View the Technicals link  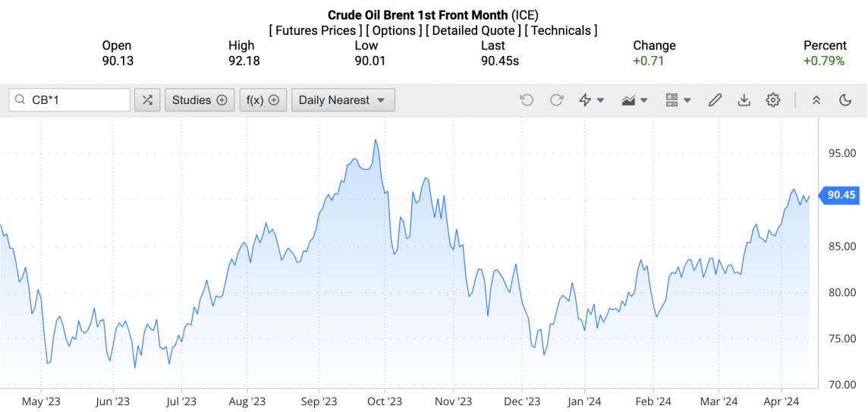[x=561, y=31]
